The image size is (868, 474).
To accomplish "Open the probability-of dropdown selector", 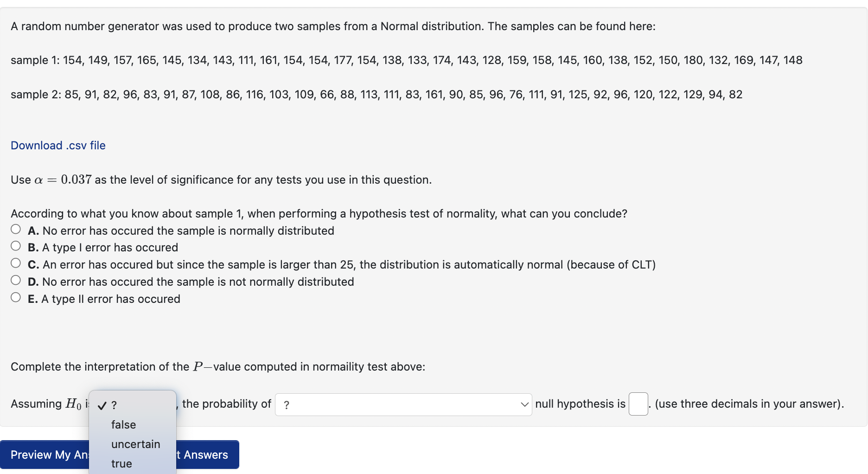I will point(402,404).
